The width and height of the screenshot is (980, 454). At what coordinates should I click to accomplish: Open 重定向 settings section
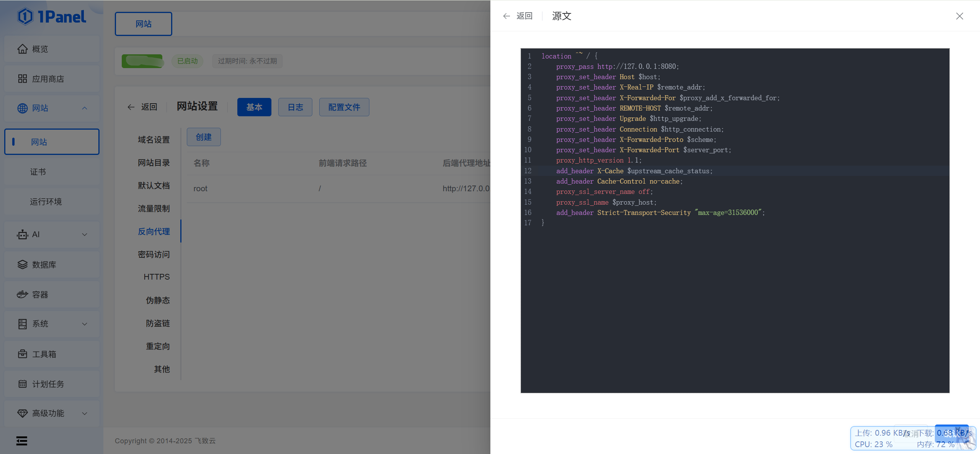coord(158,346)
